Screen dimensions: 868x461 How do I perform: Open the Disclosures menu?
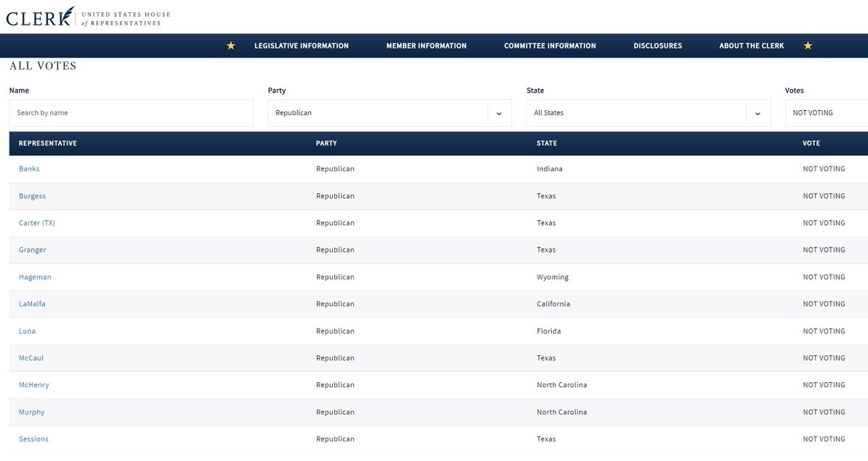pyautogui.click(x=658, y=46)
